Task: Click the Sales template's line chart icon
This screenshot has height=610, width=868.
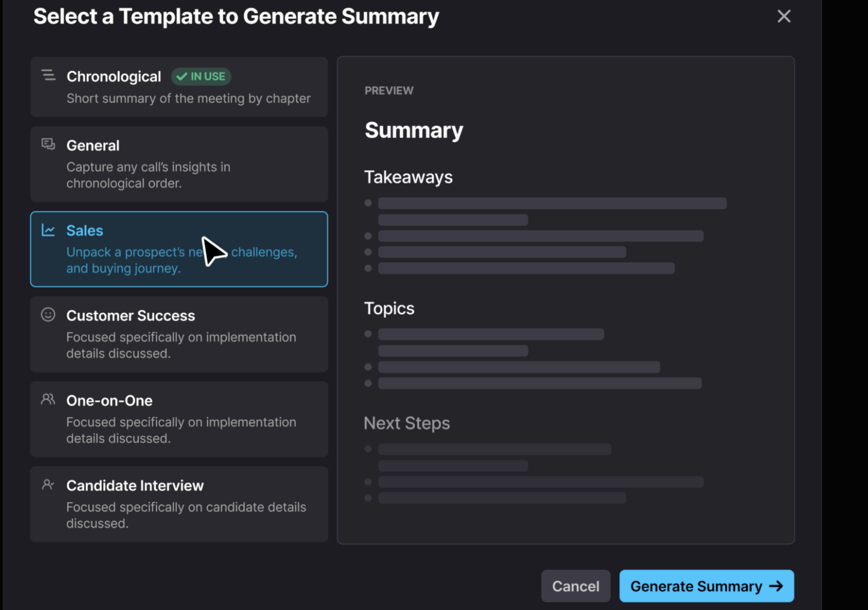Action: click(x=48, y=230)
